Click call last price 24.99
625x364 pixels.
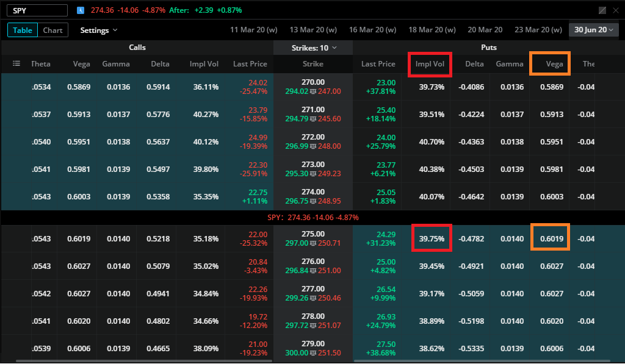click(x=258, y=138)
